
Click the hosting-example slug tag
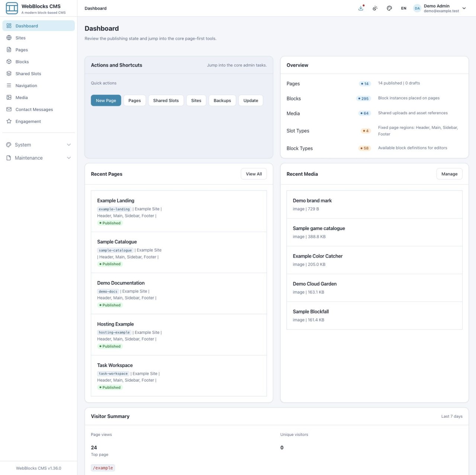(x=114, y=332)
